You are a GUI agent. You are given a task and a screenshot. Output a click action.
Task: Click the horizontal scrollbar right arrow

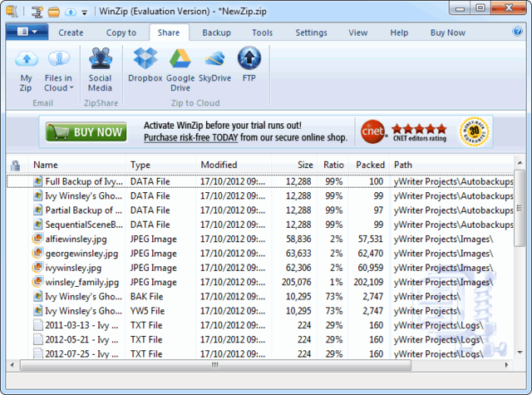[506, 365]
